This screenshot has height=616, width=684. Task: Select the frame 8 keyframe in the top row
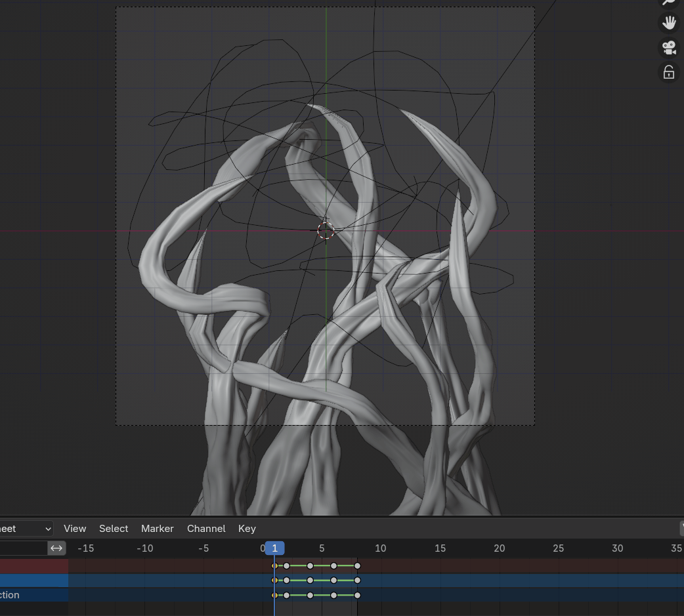click(357, 565)
